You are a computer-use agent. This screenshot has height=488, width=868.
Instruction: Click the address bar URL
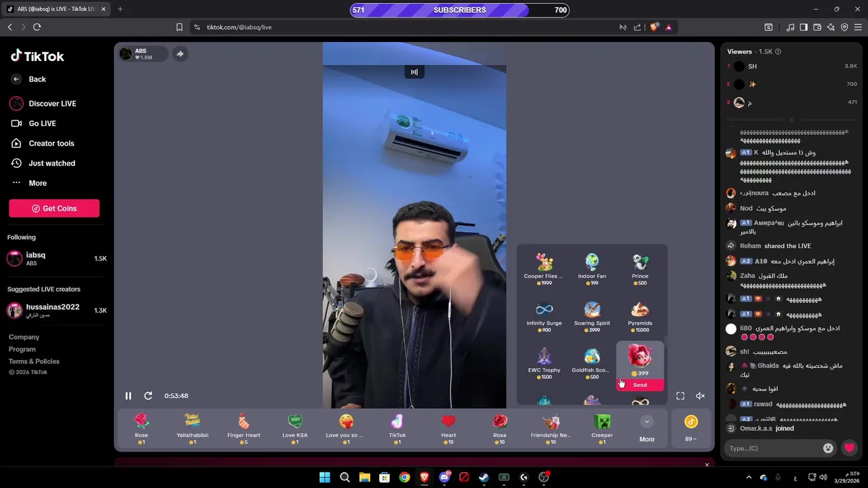[x=239, y=27]
